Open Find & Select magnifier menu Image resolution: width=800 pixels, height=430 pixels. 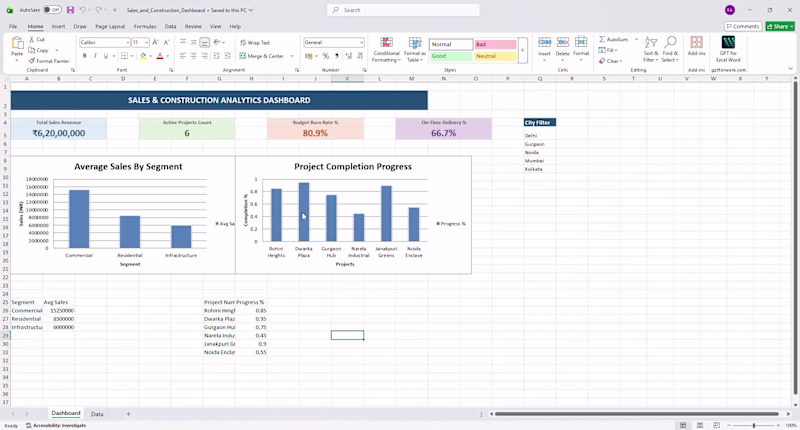[x=670, y=49]
